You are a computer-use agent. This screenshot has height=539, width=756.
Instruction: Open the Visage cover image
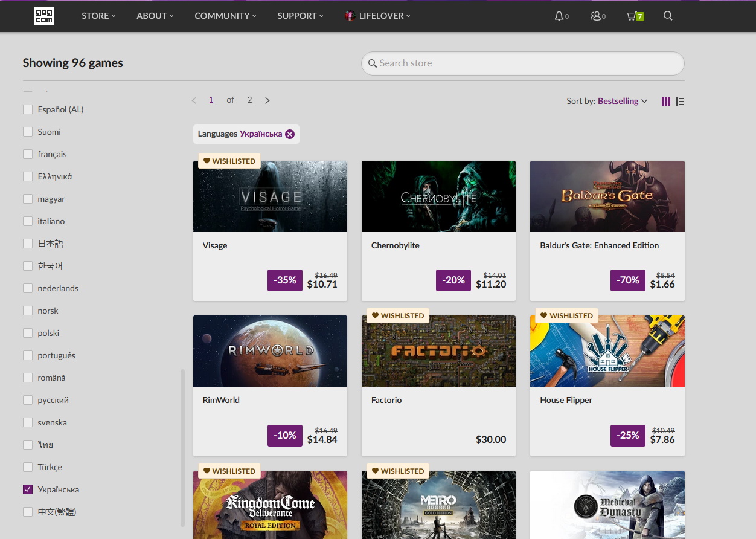[x=270, y=196]
